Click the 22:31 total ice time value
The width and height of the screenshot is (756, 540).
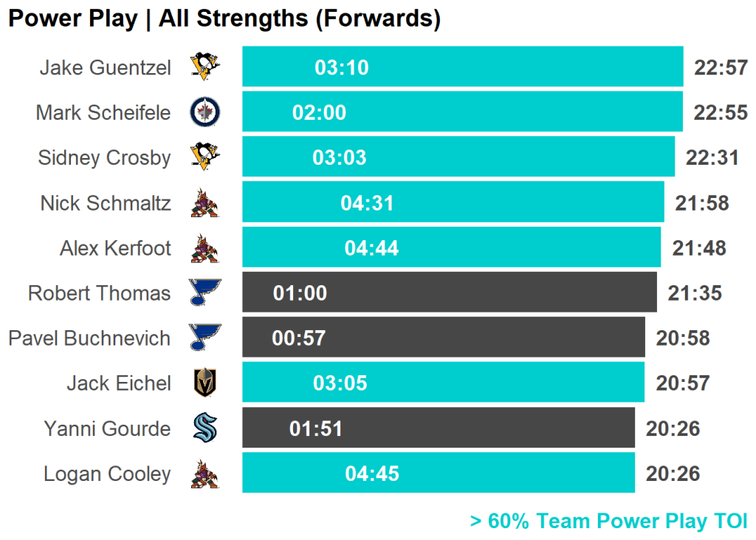pos(712,158)
